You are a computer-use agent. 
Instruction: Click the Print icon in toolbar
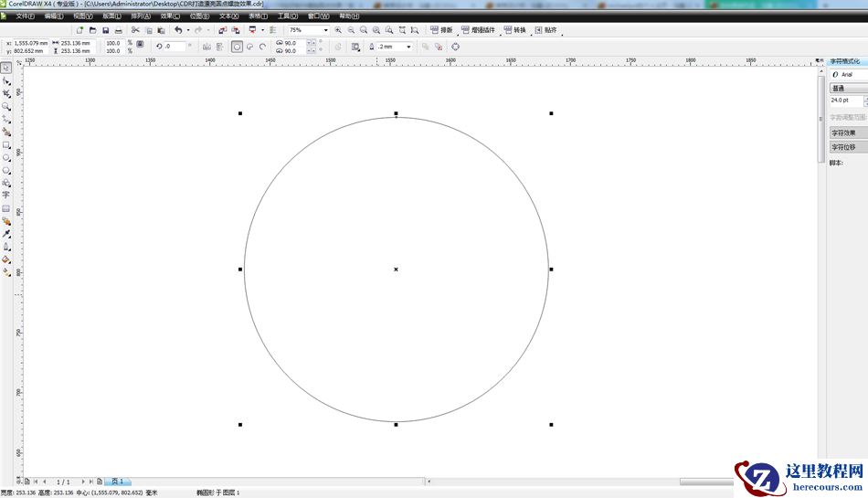click(118, 30)
